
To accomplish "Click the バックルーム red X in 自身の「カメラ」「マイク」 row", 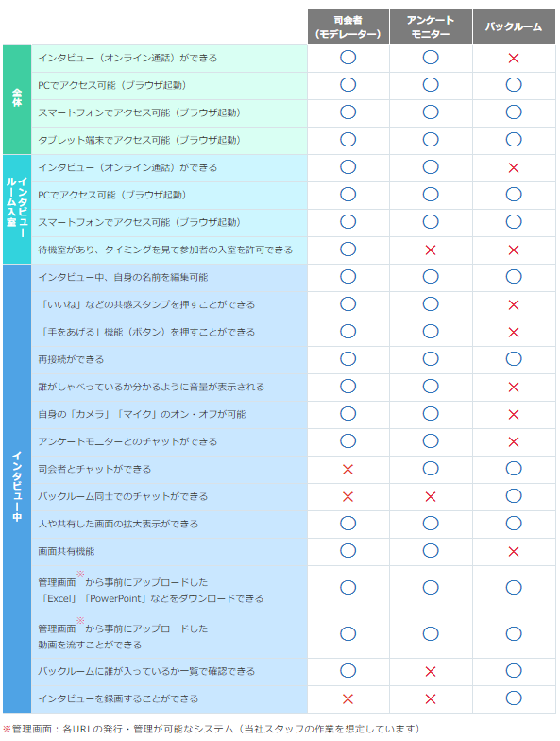I will click(514, 414).
